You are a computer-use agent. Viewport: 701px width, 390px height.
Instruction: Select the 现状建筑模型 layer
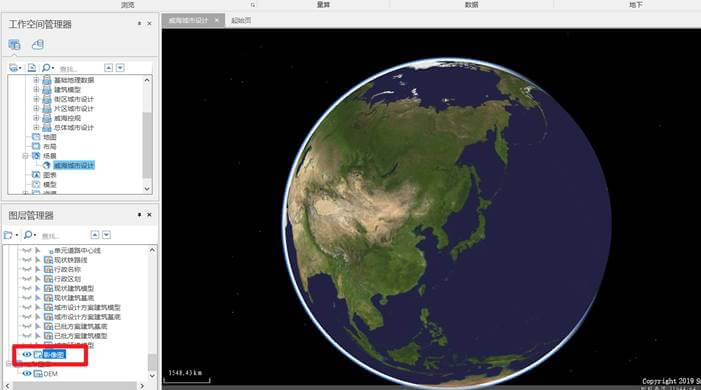point(74,288)
